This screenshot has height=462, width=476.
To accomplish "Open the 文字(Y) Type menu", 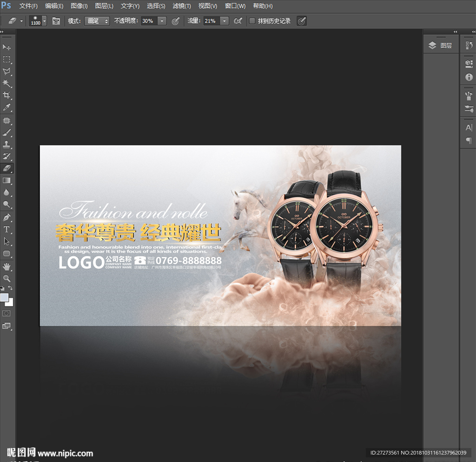I will pos(130,6).
